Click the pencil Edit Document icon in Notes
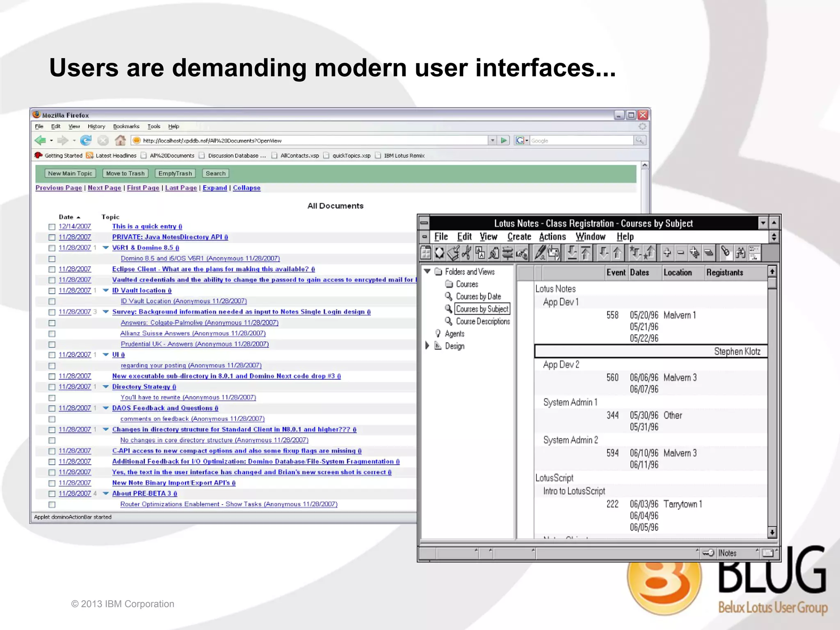 tap(540, 253)
